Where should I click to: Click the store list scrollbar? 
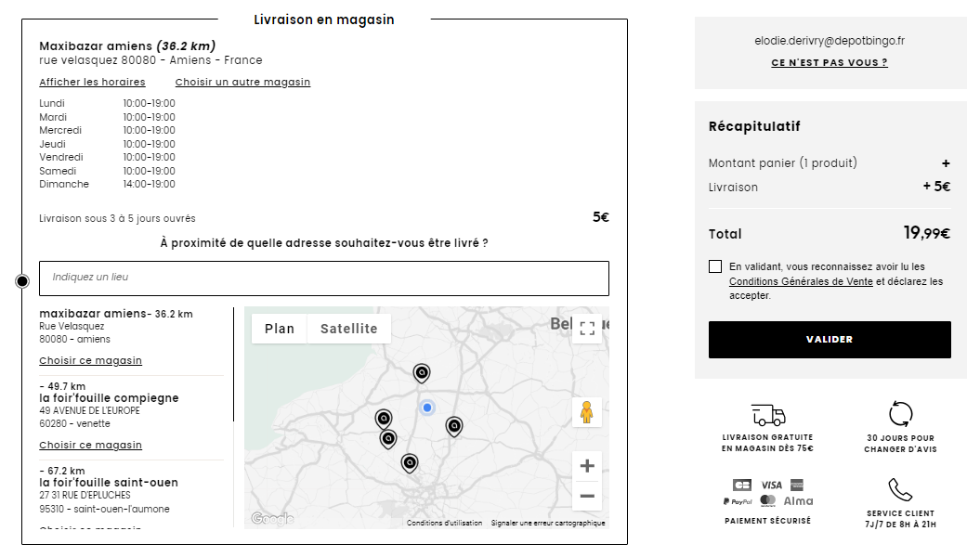click(234, 364)
